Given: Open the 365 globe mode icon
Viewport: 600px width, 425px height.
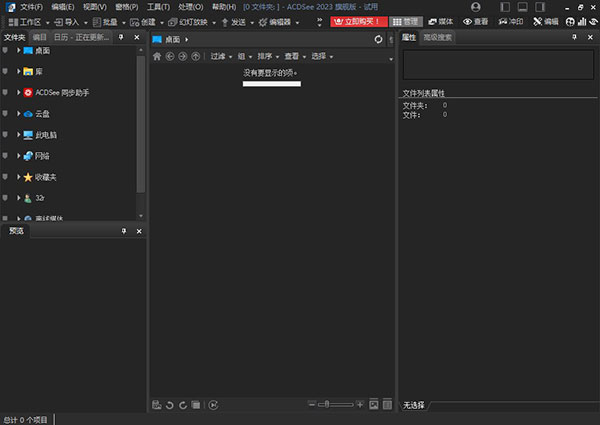Looking at the screenshot, I should click(570, 22).
